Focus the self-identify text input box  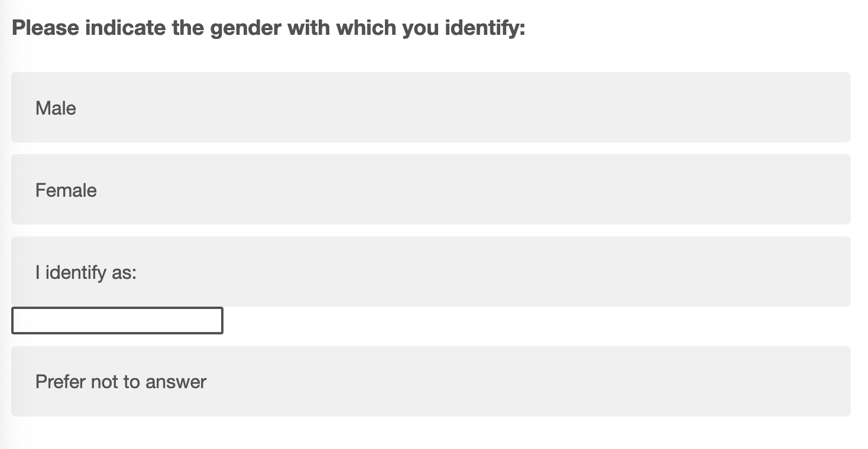click(117, 321)
